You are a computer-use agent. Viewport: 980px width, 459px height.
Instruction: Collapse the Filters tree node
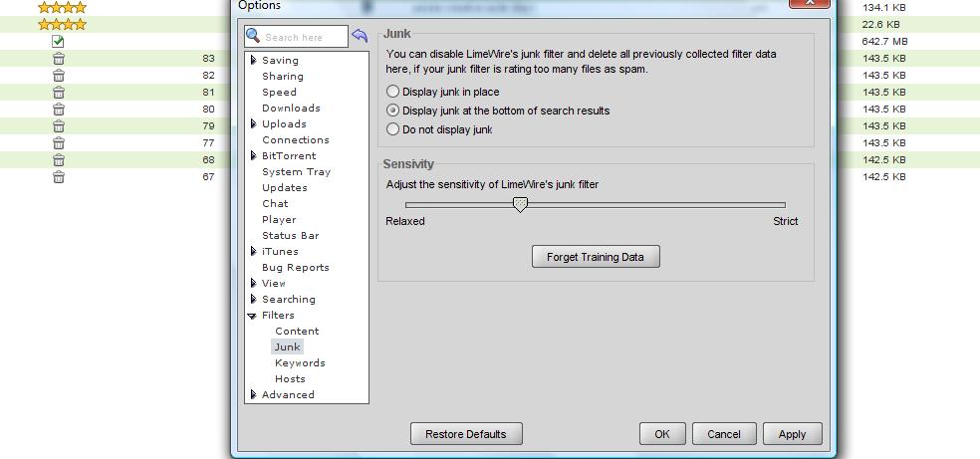point(253,316)
